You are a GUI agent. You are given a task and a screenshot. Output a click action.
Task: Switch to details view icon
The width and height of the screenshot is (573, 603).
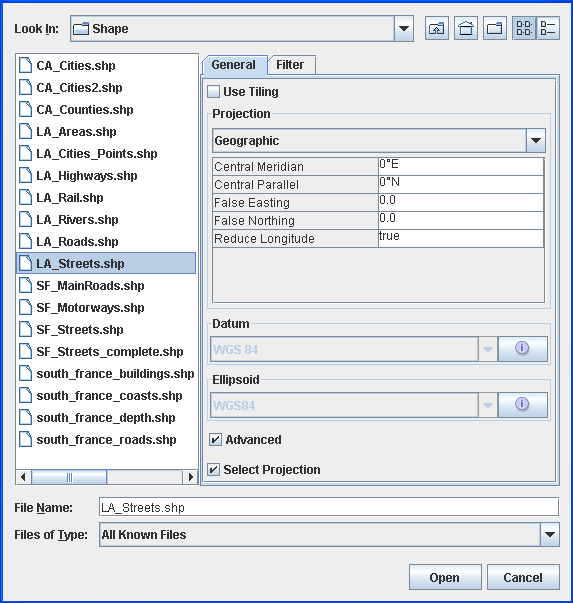tap(548, 28)
